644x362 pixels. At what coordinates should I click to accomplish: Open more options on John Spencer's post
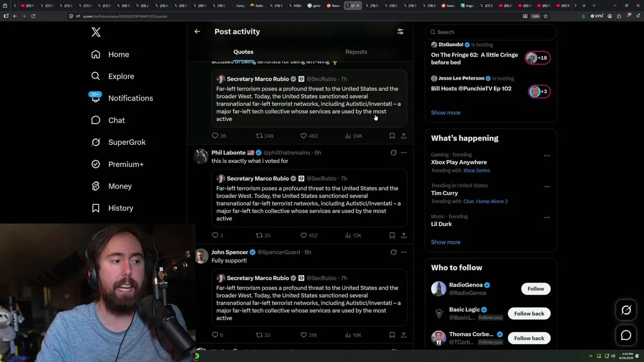404,252
